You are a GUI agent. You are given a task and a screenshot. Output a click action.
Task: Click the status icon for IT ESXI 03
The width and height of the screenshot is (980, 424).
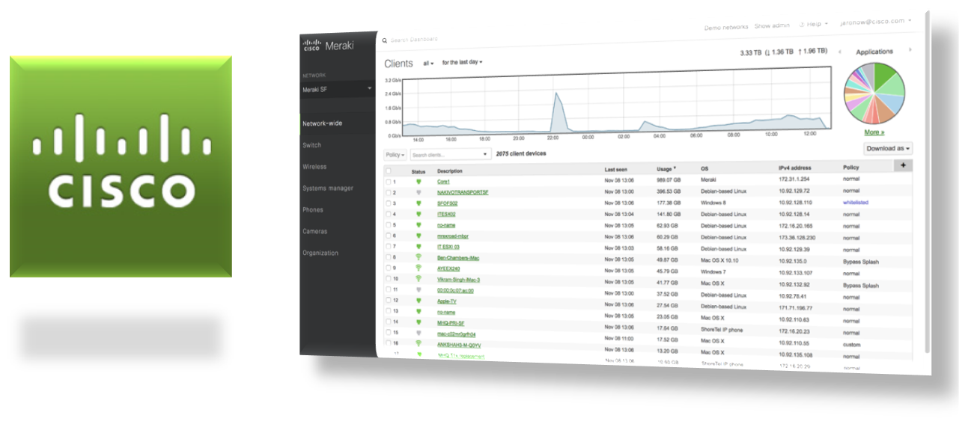click(419, 246)
